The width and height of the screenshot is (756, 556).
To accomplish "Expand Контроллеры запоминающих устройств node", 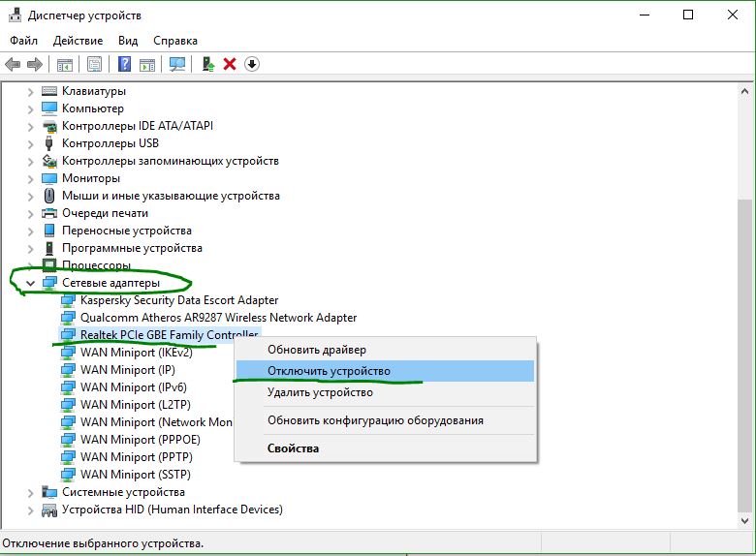I will (x=31, y=161).
